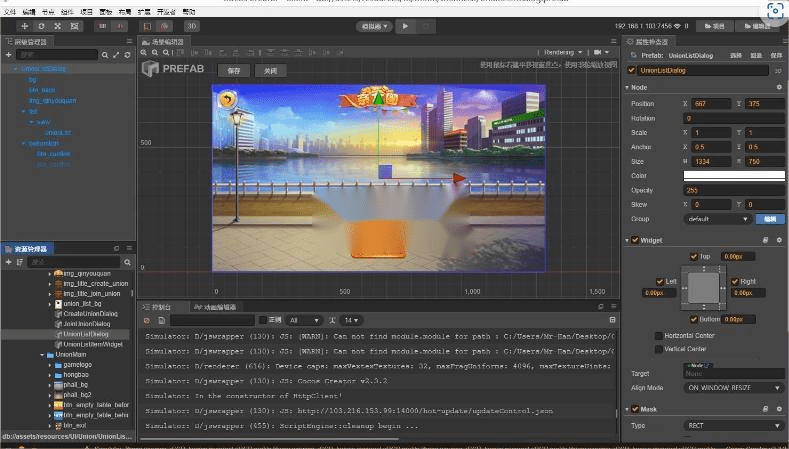Open the Group default dropdown
The height and width of the screenshot is (449, 789).
718,219
